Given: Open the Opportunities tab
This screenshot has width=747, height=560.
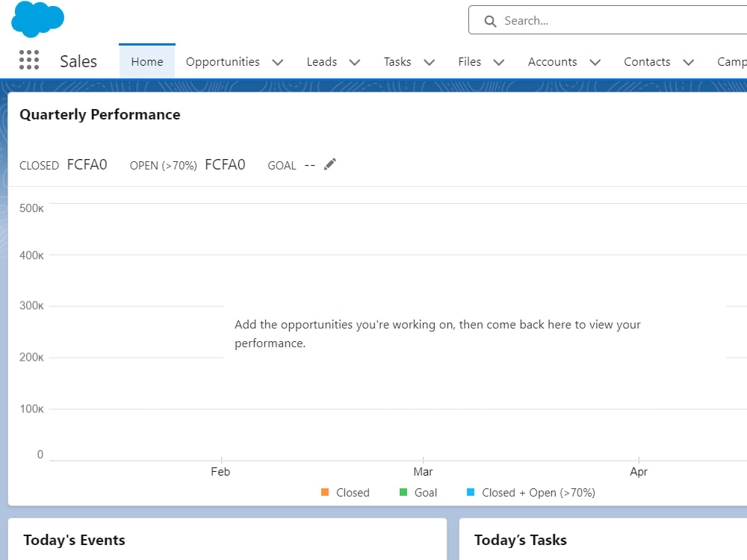Looking at the screenshot, I should coord(223,62).
